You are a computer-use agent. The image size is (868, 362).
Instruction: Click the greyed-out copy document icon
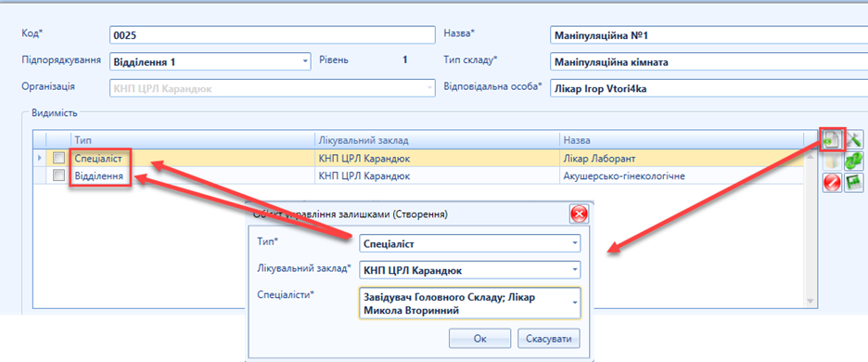[x=831, y=161]
